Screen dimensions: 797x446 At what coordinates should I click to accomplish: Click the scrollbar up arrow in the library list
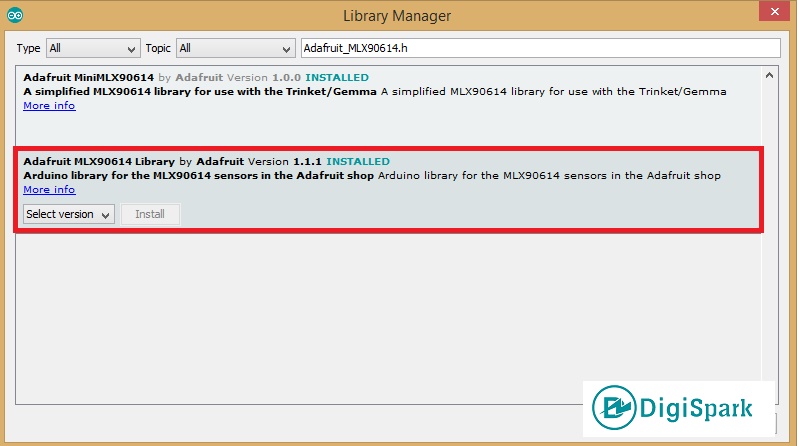770,76
